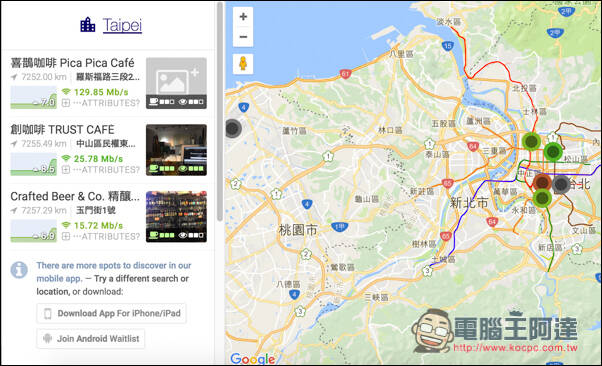Select the Street View pegman icon
The height and width of the screenshot is (366, 602).
pos(243,63)
